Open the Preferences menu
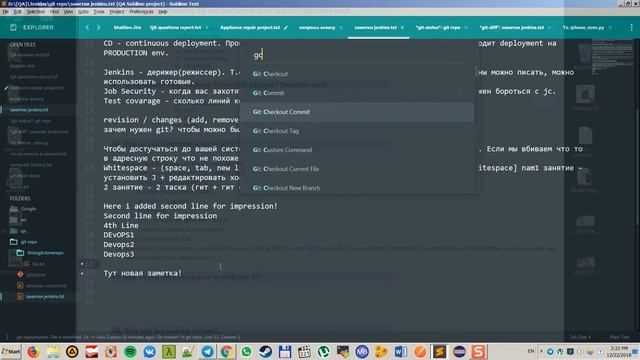Screen dimensions: 640x360 click(141, 12)
